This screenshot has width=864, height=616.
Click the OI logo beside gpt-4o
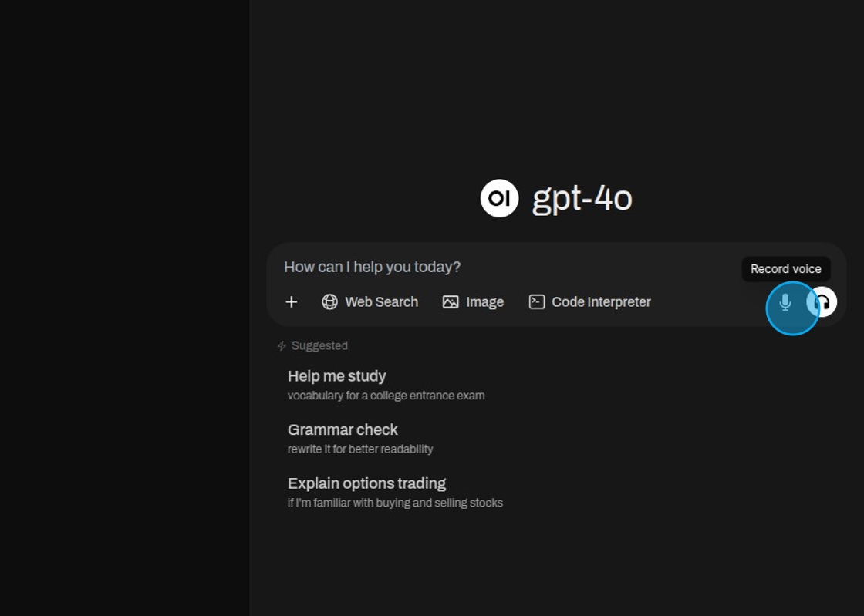[x=499, y=198]
